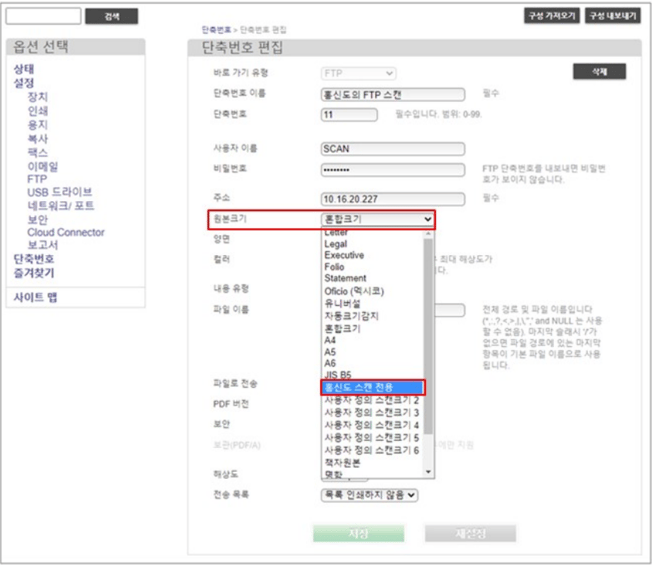Click the size list scrollbar down arrow
The height and width of the screenshot is (565, 652).
429,471
